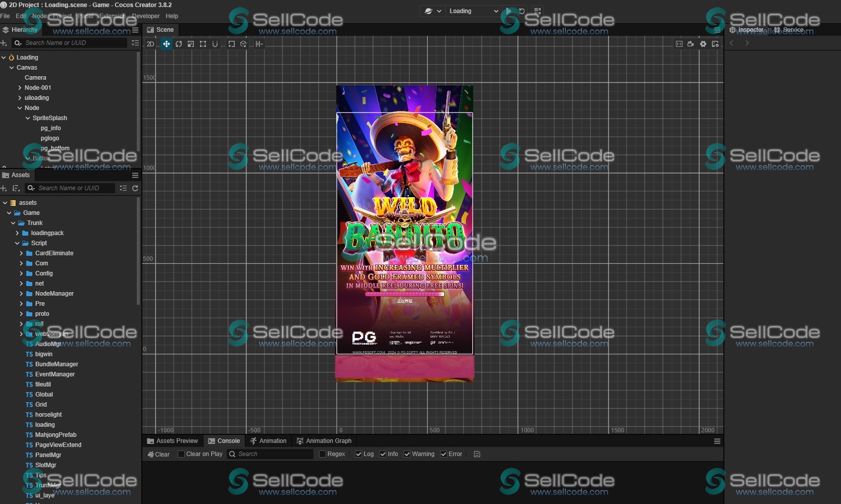Clear the console output
841x504 pixels.
159,454
